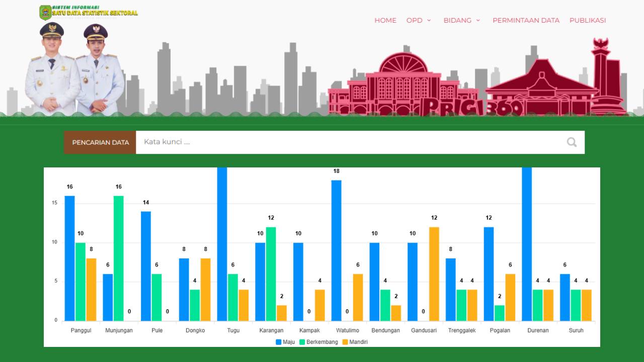Click the PENCARIAN DATA button
Image resolution: width=644 pixels, height=362 pixels.
tap(100, 142)
